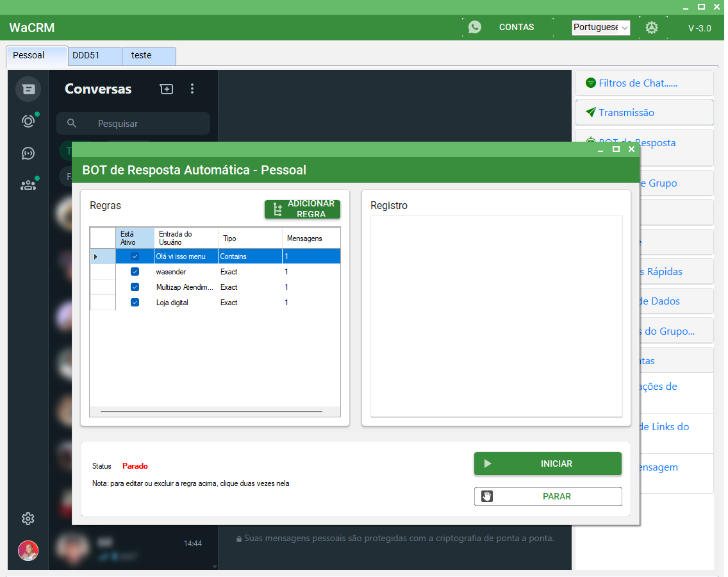Click ADICIONAR REGRA button
This screenshot has height=577, width=728.
point(302,209)
